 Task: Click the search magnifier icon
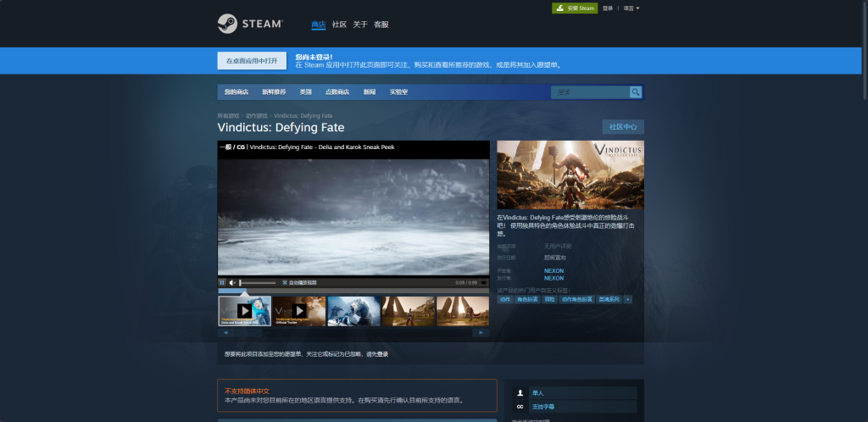tap(636, 92)
